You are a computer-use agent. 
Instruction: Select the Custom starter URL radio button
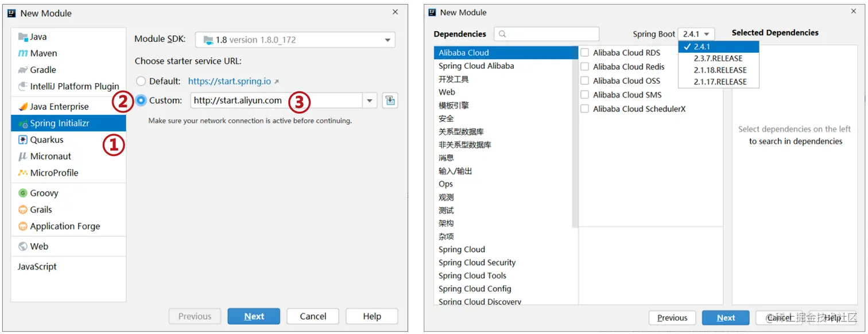pos(141,100)
